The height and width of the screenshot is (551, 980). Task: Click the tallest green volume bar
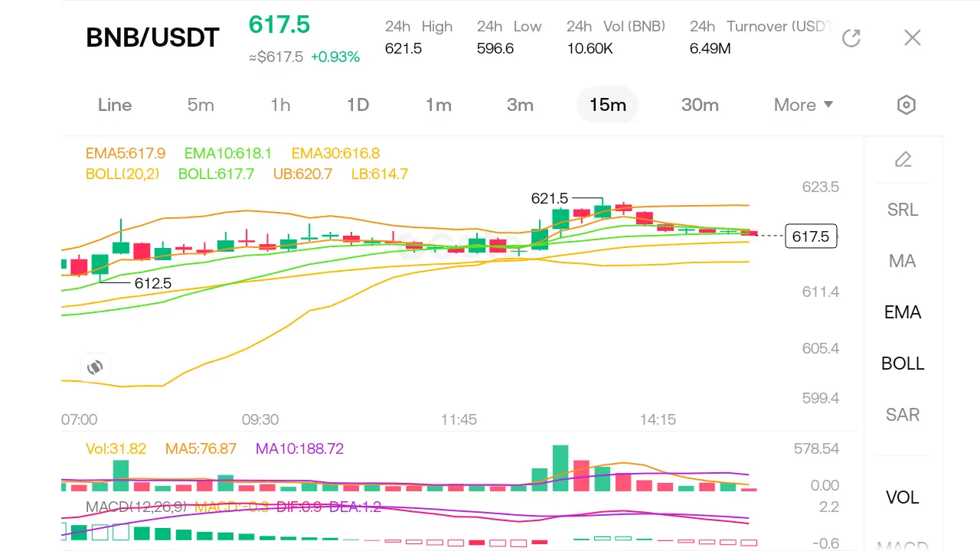click(560, 468)
